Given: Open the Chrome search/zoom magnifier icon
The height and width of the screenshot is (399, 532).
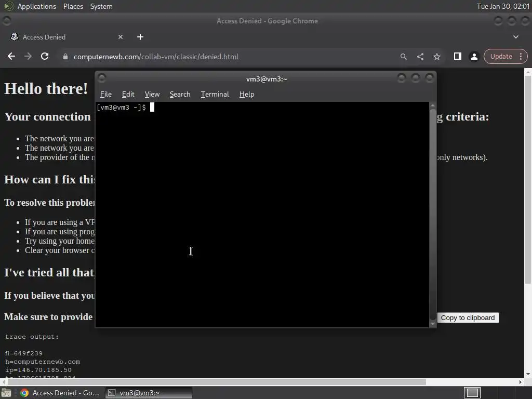Looking at the screenshot, I should point(403,57).
